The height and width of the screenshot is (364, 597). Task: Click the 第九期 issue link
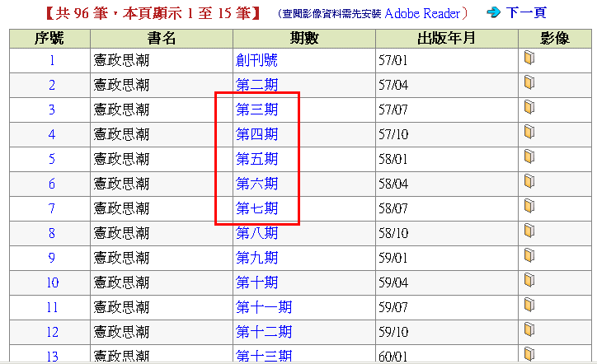tap(256, 258)
